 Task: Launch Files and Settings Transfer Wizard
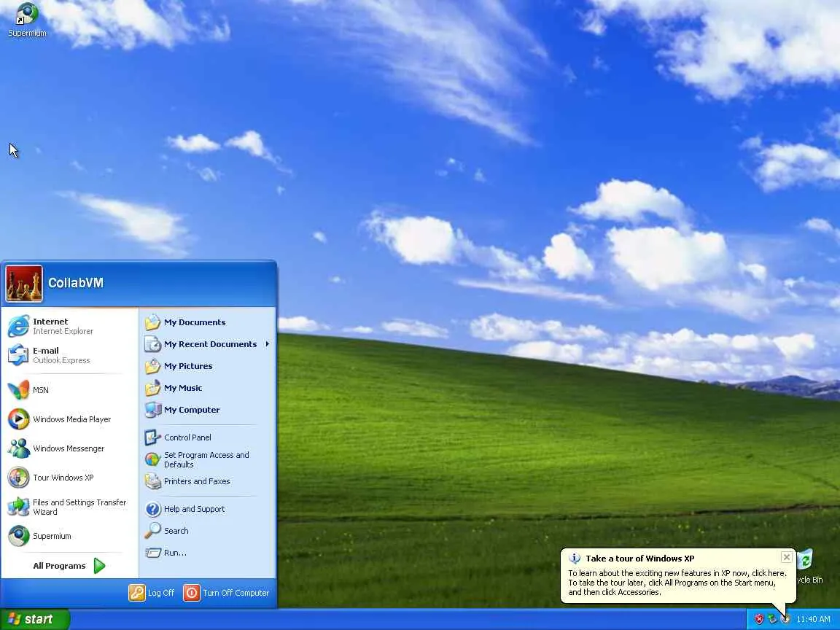[x=70, y=507]
